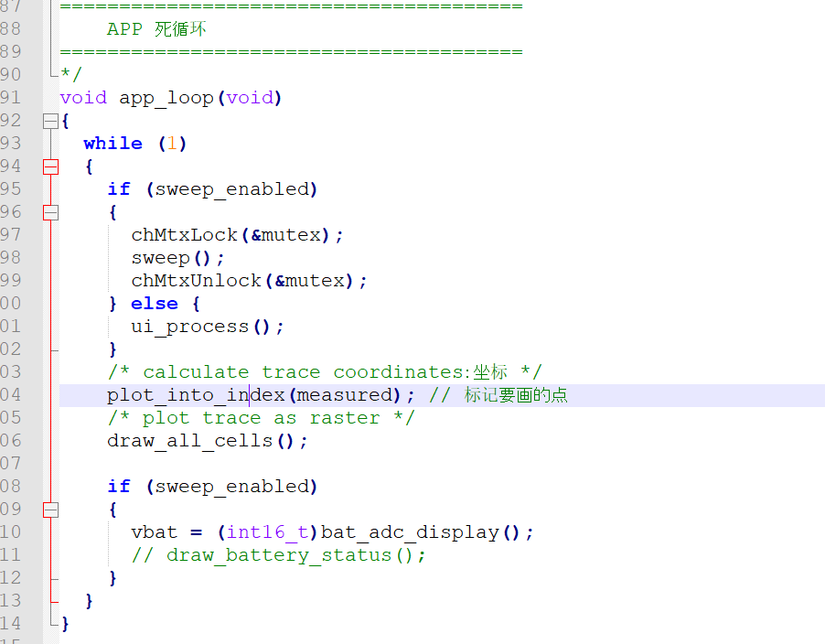Collapse the app_loop function body fold marker
The height and width of the screenshot is (644, 825).
50,121
